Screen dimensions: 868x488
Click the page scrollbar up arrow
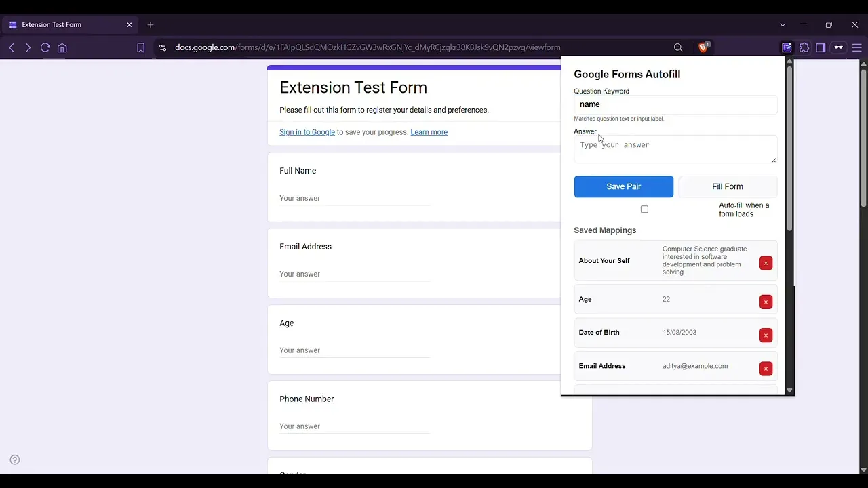863,64
